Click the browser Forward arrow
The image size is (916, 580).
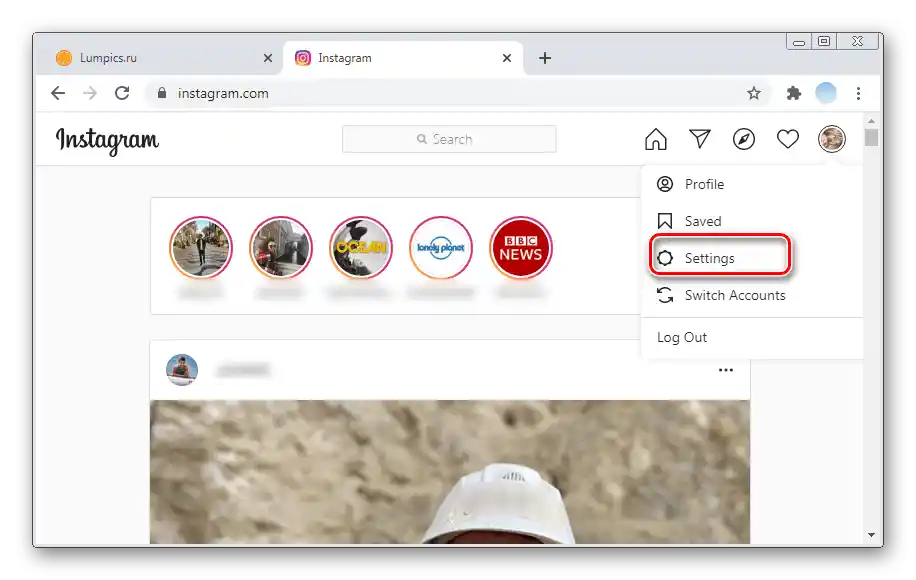tap(90, 93)
